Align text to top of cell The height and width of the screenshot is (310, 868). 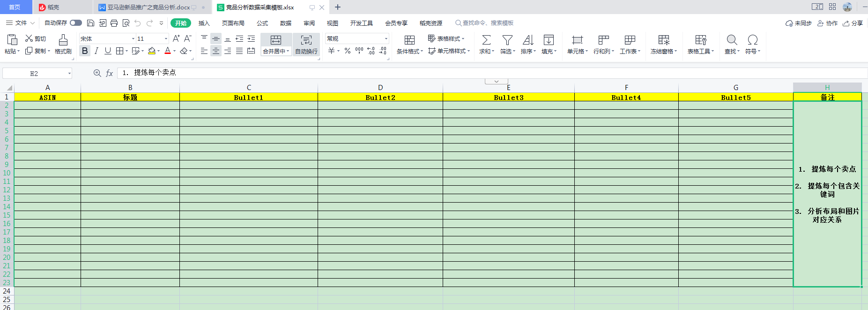tap(204, 38)
